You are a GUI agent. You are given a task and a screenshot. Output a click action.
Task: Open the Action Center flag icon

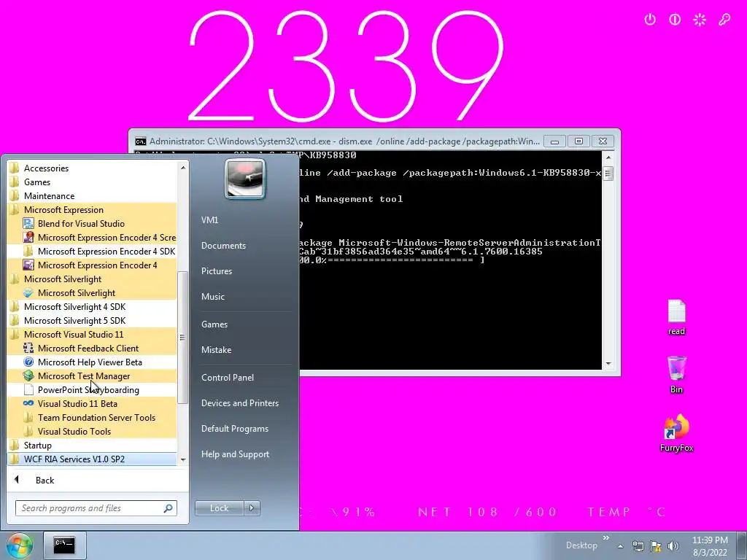pyautogui.click(x=656, y=546)
